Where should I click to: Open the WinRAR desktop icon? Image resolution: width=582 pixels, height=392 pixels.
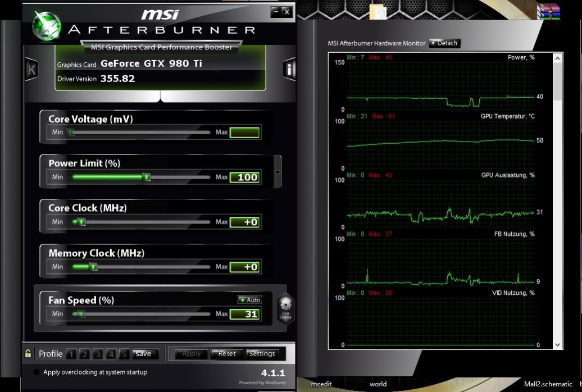tap(548, 11)
